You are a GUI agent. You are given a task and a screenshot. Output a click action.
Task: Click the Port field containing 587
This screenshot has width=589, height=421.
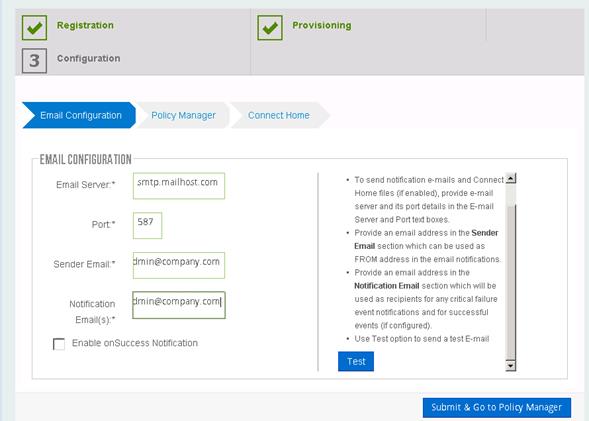147,225
